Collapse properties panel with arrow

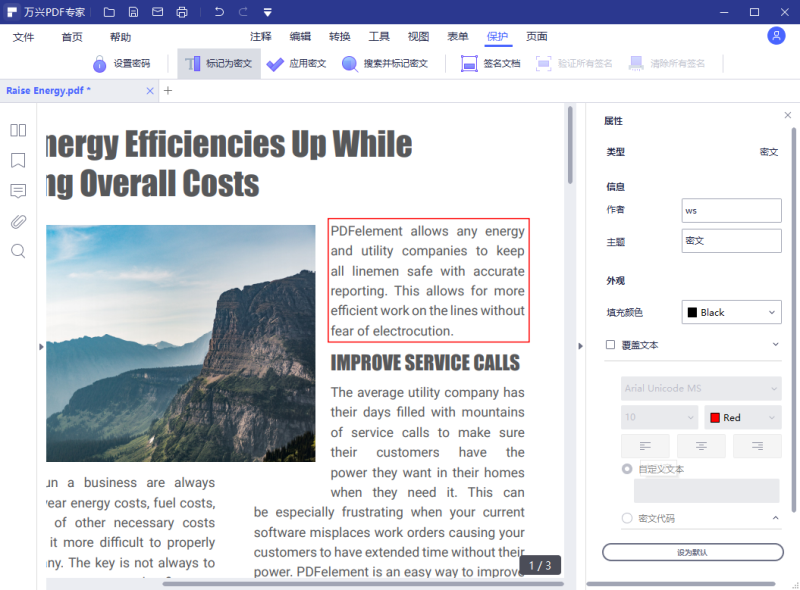tap(580, 346)
